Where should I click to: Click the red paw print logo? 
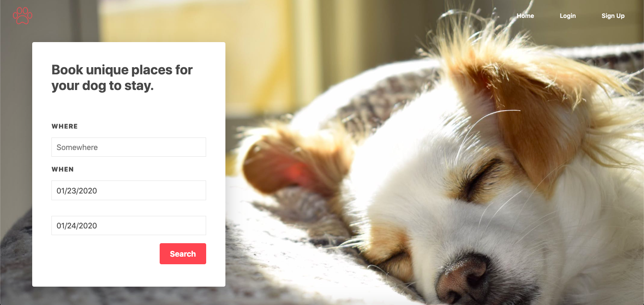pos(22,16)
